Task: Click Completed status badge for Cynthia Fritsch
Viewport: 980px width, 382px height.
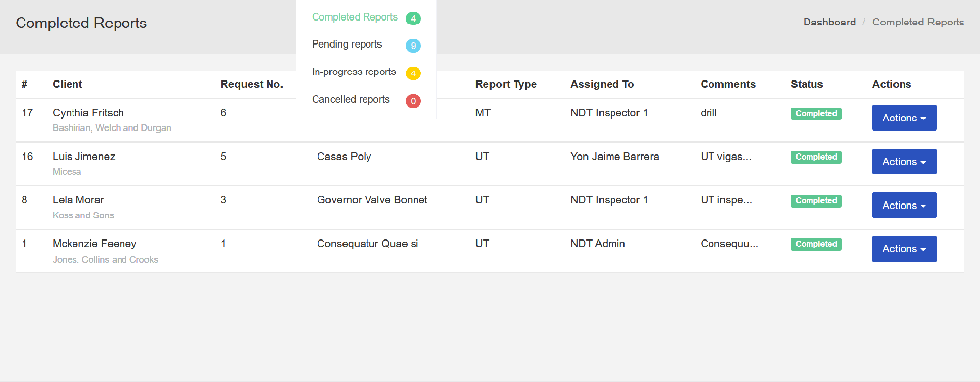Action: click(x=815, y=114)
